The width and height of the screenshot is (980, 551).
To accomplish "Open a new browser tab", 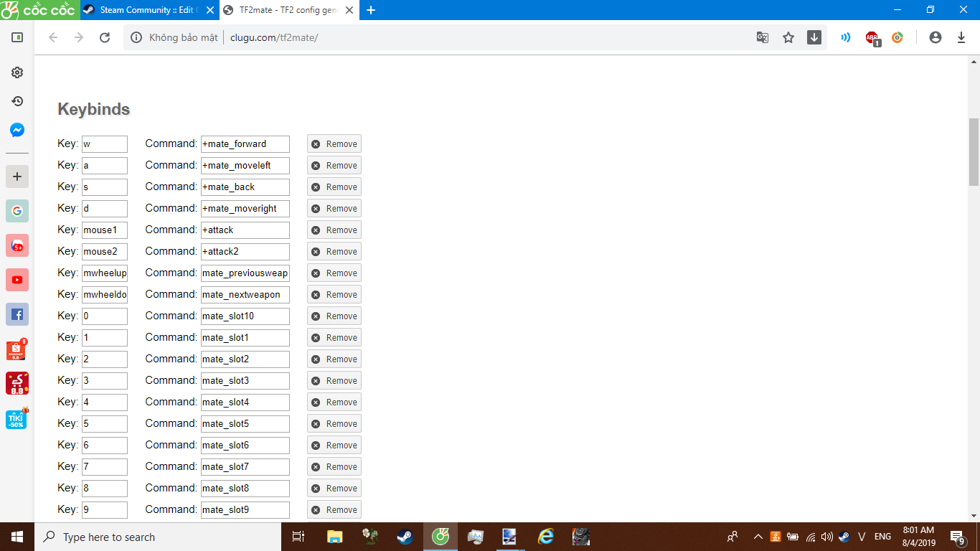I will coord(371,10).
